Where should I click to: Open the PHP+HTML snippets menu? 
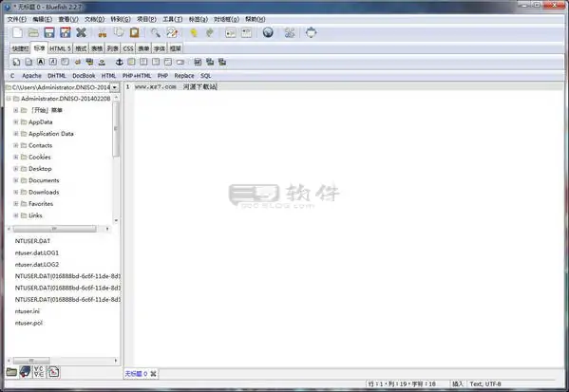tap(137, 76)
